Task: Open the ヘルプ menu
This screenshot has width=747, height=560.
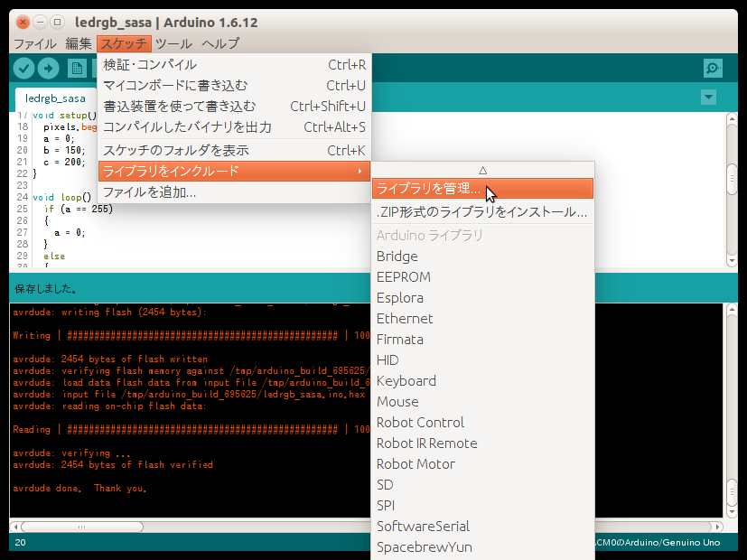Action: click(220, 44)
